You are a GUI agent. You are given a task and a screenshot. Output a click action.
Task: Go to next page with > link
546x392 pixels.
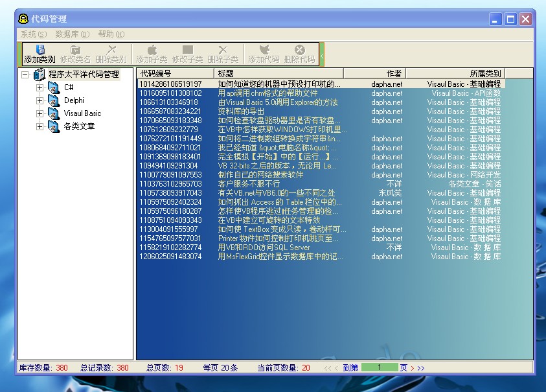point(413,368)
